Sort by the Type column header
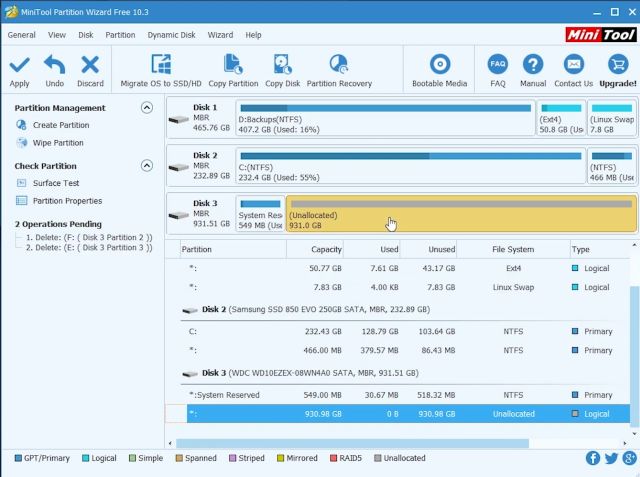The width and height of the screenshot is (640, 477). (600, 249)
